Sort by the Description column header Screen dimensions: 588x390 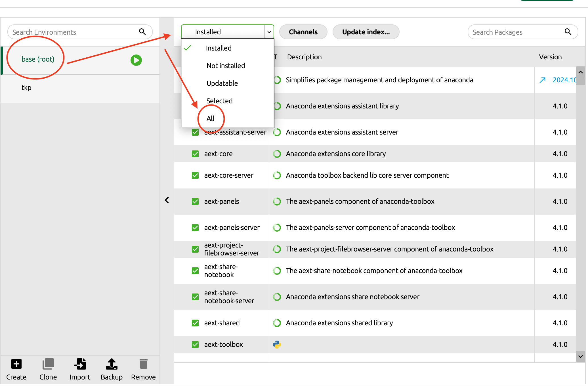click(304, 57)
